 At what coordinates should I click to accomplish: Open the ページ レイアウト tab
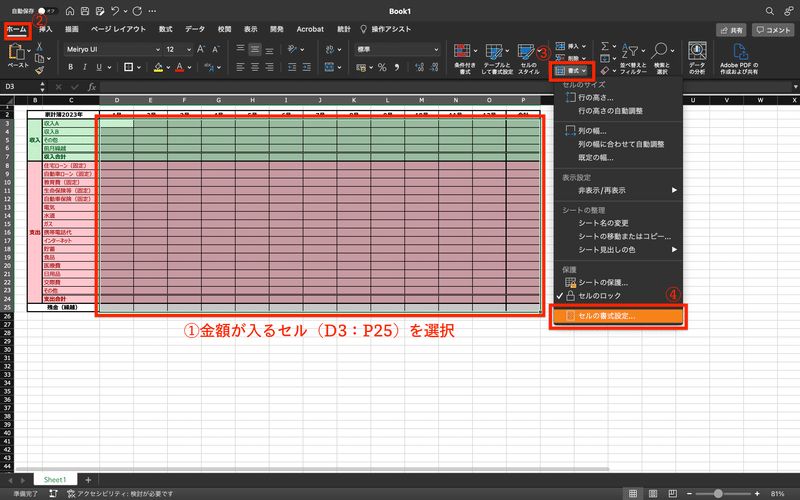(x=118, y=29)
